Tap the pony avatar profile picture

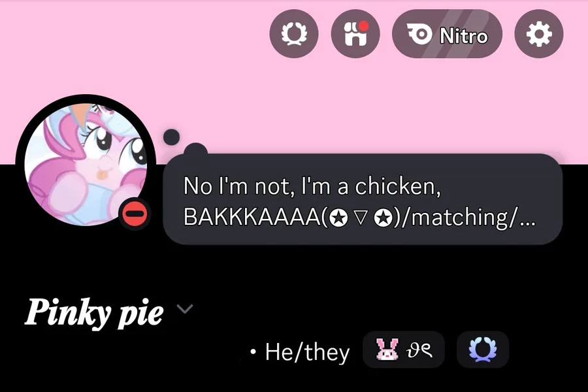(86, 164)
